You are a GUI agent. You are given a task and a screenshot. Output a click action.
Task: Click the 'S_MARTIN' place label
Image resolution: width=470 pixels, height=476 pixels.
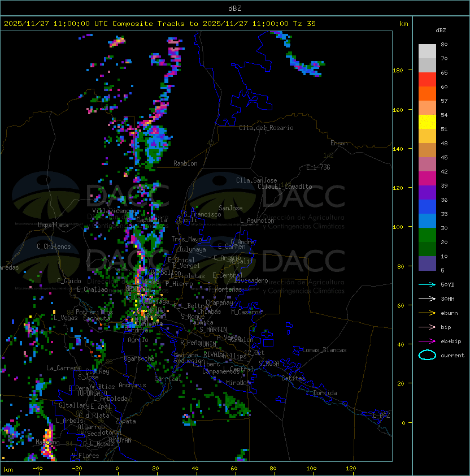(x=213, y=330)
